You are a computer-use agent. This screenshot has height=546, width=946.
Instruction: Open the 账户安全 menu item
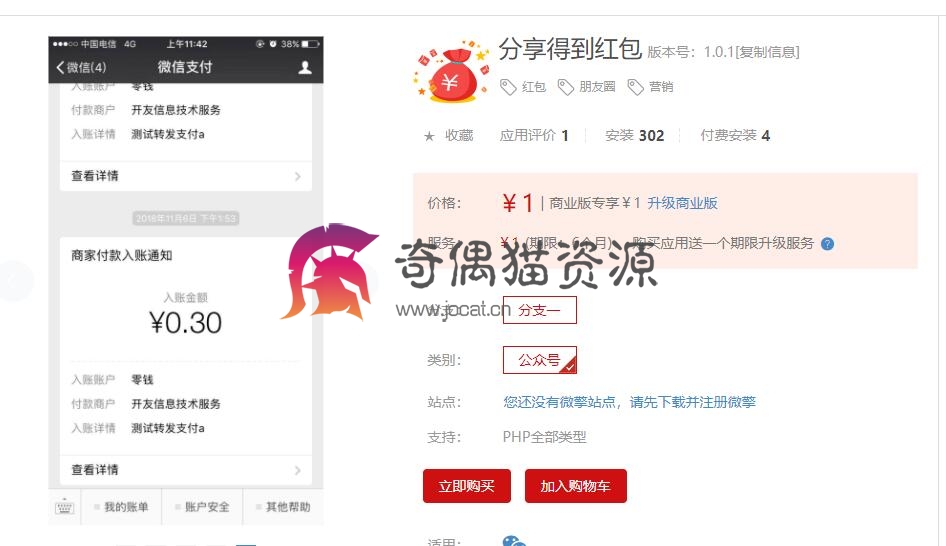coord(203,507)
